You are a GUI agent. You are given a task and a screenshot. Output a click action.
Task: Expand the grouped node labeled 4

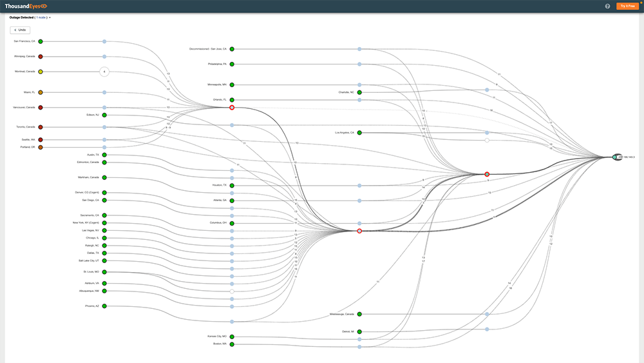[104, 72]
